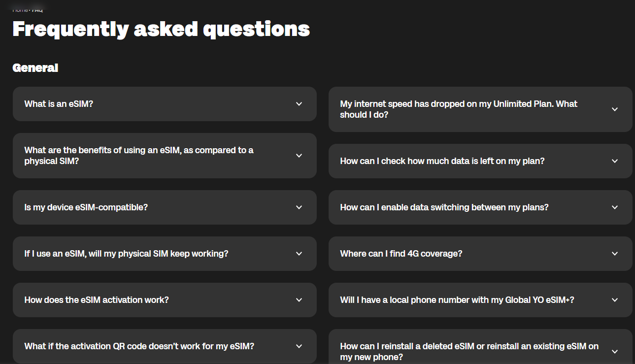Click chevron for 'Is my device eSIM-compatible?'

coord(299,207)
